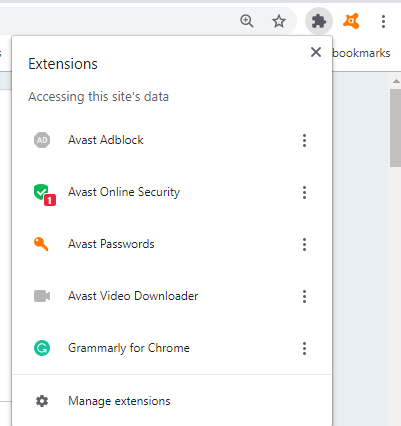Close the Extensions popup
Image resolution: width=401 pixels, height=426 pixels.
(x=316, y=52)
